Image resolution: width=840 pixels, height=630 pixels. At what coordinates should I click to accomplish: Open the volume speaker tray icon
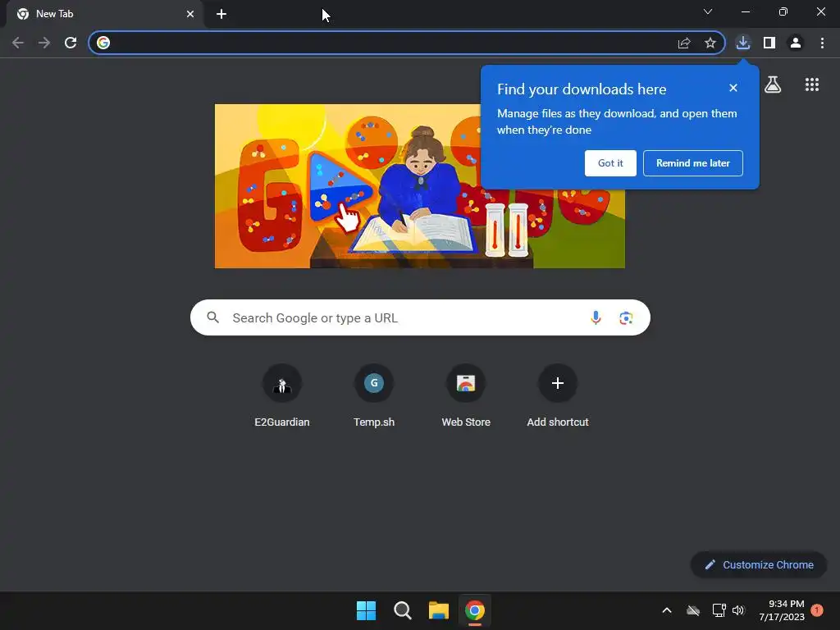click(x=739, y=610)
